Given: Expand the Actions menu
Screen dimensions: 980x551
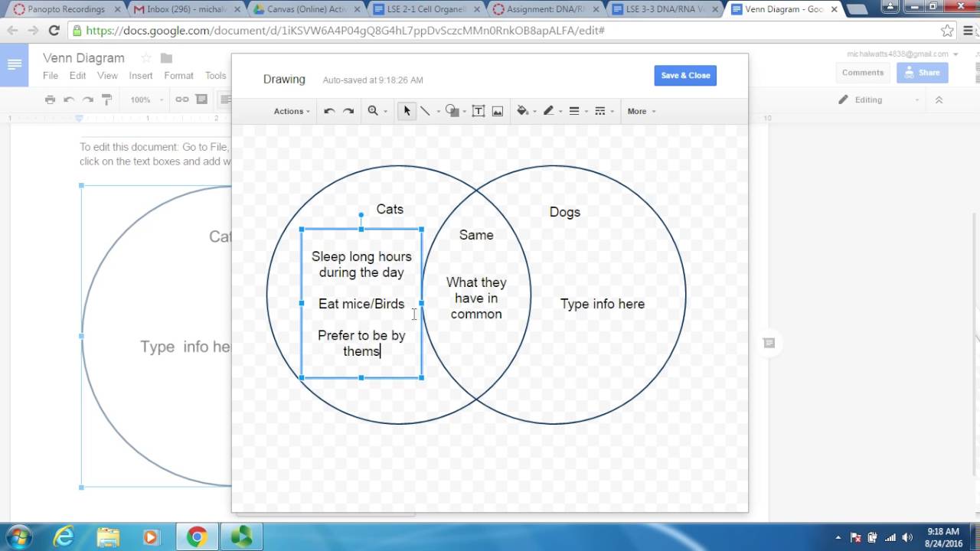Looking at the screenshot, I should [292, 111].
